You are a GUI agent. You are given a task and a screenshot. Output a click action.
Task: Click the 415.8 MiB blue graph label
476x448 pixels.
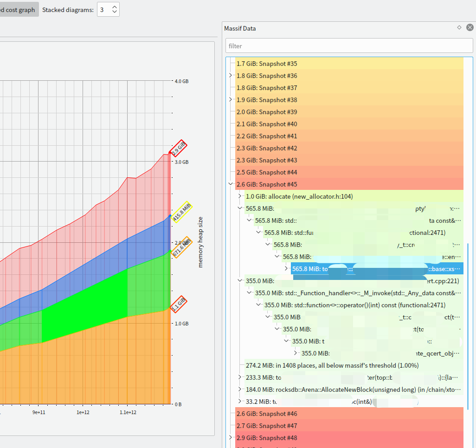[182, 212]
